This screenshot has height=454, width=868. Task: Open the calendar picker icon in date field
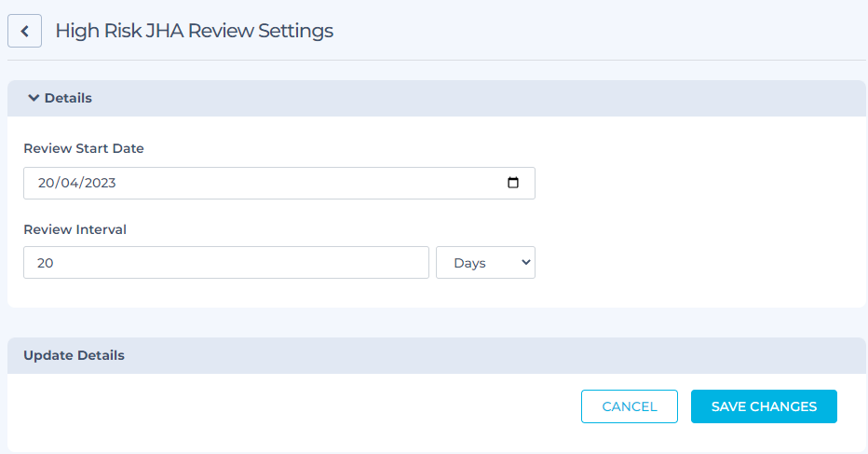pos(513,183)
